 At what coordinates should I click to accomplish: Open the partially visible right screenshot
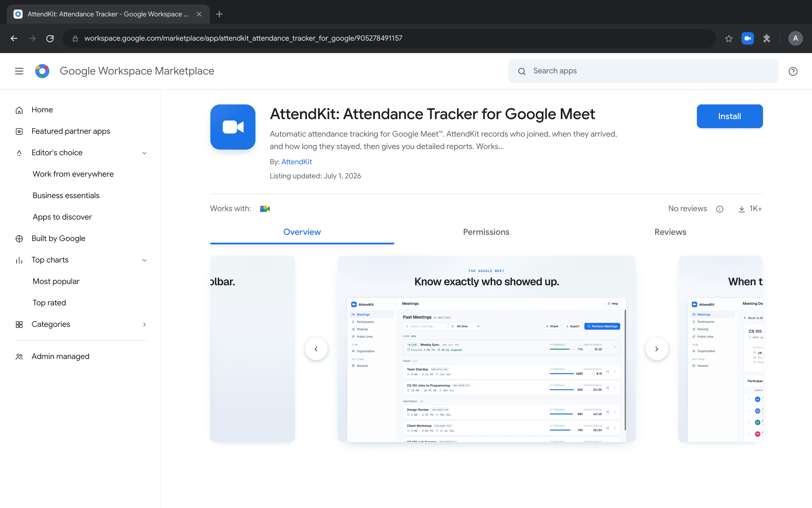[720, 349]
